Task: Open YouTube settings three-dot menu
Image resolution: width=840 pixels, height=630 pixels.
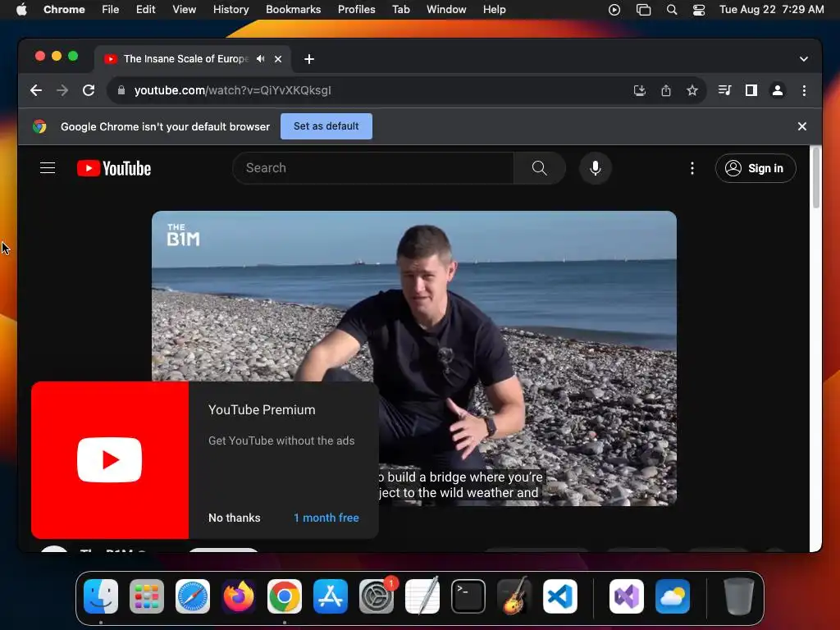Action: [x=692, y=168]
